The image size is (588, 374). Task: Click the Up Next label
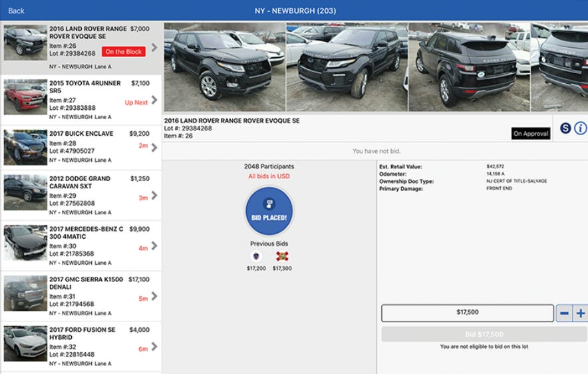click(136, 102)
